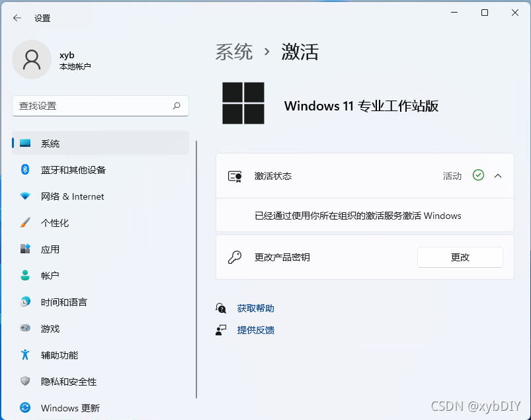This screenshot has height=420, width=531.
Task: Click the Windows Update sync icon
Action: (25, 407)
